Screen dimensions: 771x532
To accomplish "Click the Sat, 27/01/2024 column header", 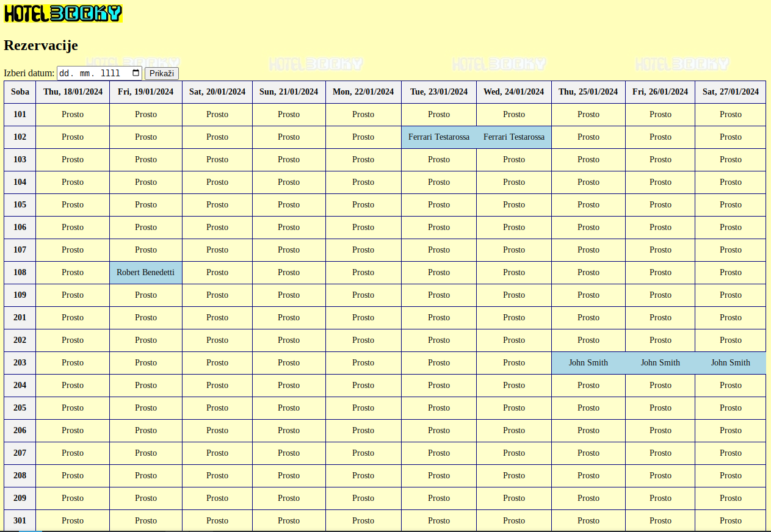I will point(730,92).
